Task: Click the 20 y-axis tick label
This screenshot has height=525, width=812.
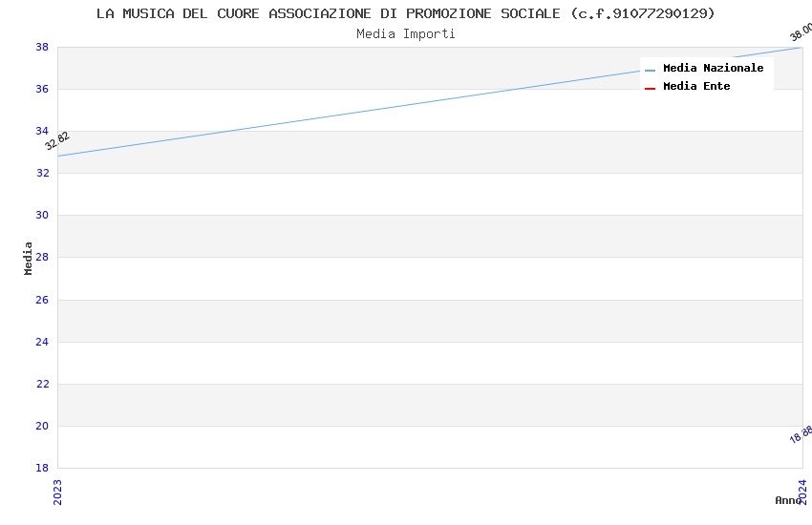Action: pos(42,426)
